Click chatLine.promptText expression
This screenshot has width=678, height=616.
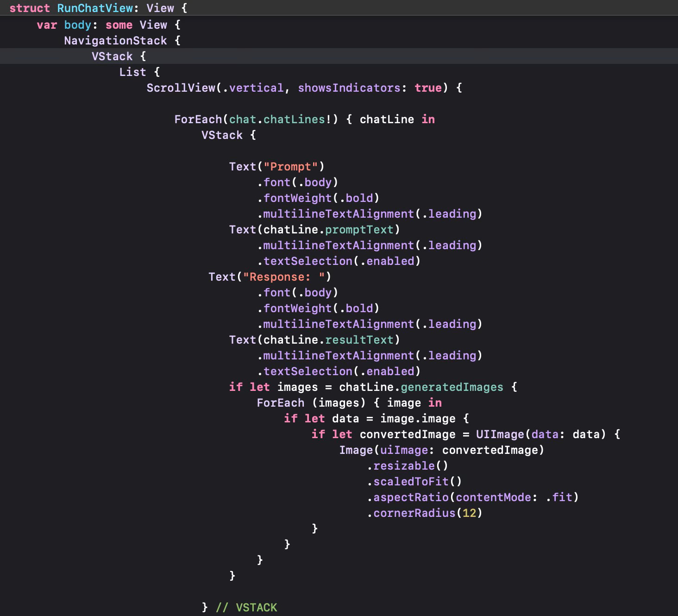click(328, 229)
